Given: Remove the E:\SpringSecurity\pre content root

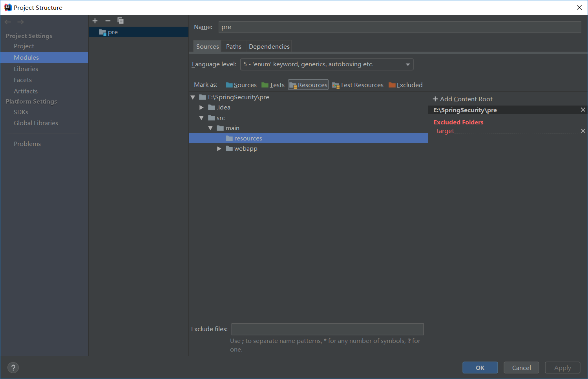Looking at the screenshot, I should point(583,110).
